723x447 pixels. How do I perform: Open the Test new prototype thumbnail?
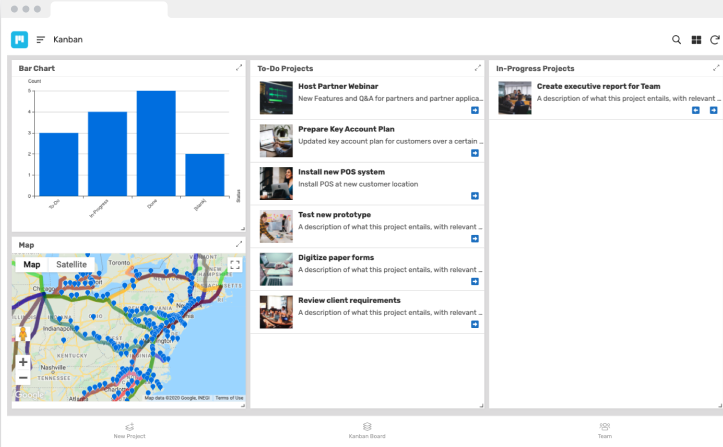(x=276, y=226)
